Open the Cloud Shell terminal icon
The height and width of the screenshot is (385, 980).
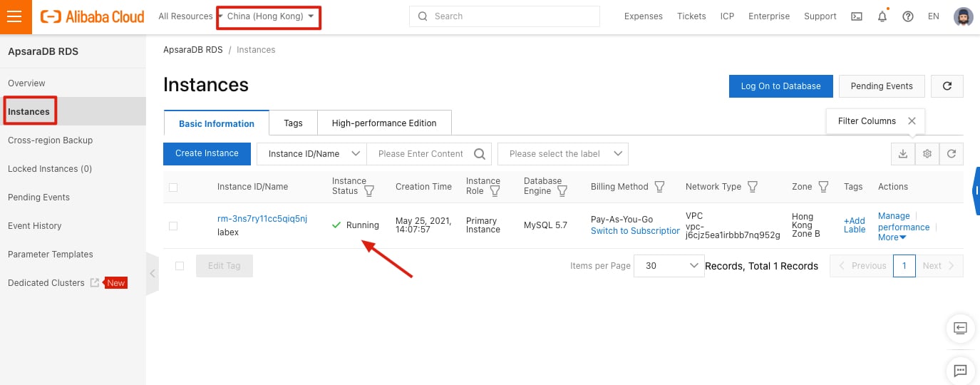pyautogui.click(x=857, y=16)
